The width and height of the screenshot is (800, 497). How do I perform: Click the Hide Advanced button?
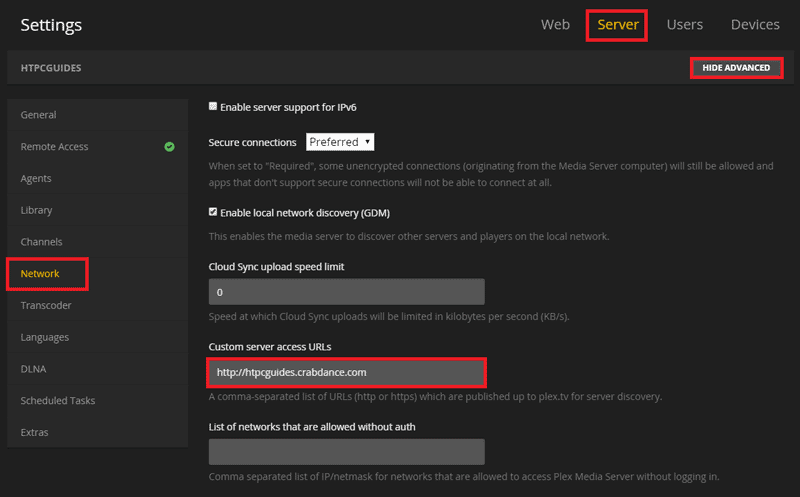tap(735, 68)
